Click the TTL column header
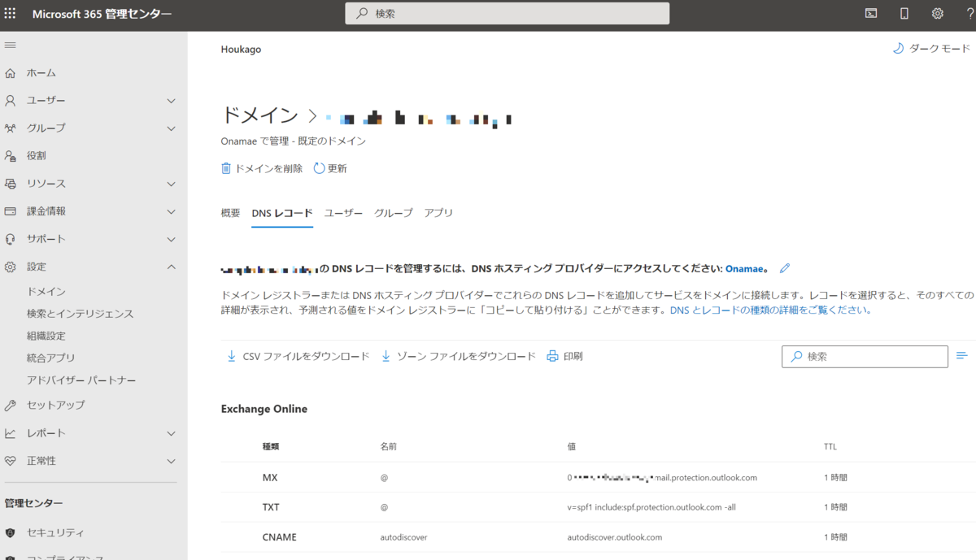This screenshot has width=976, height=560. [x=830, y=446]
